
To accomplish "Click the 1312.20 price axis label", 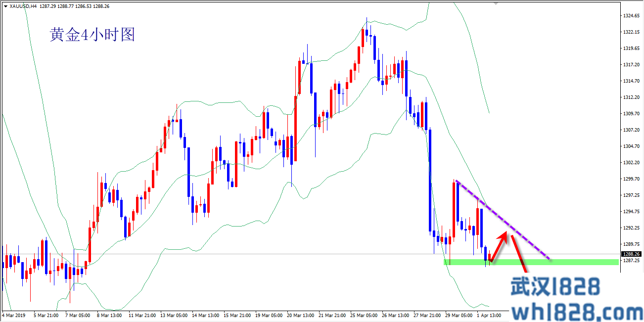I will pyautogui.click(x=631, y=97).
